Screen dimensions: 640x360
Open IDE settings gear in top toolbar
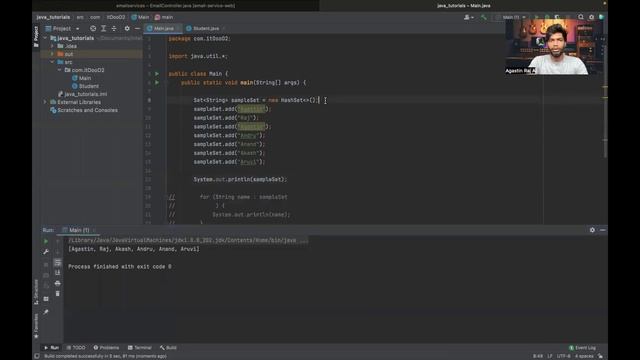pos(591,17)
